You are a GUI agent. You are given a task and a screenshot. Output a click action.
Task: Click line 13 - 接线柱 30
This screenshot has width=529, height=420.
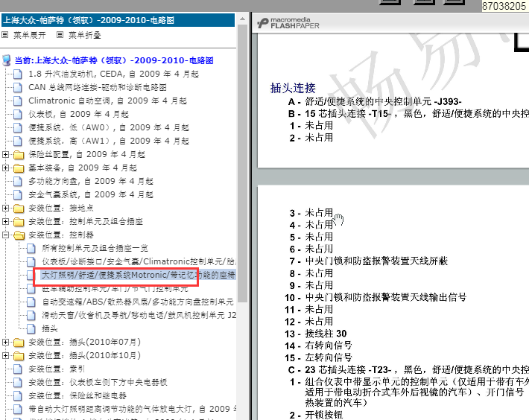click(x=316, y=334)
